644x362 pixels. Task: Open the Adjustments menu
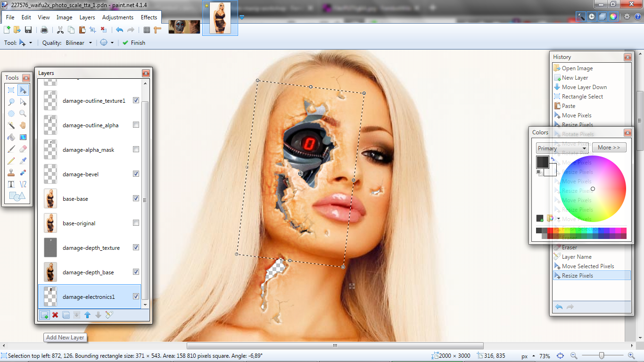point(118,17)
